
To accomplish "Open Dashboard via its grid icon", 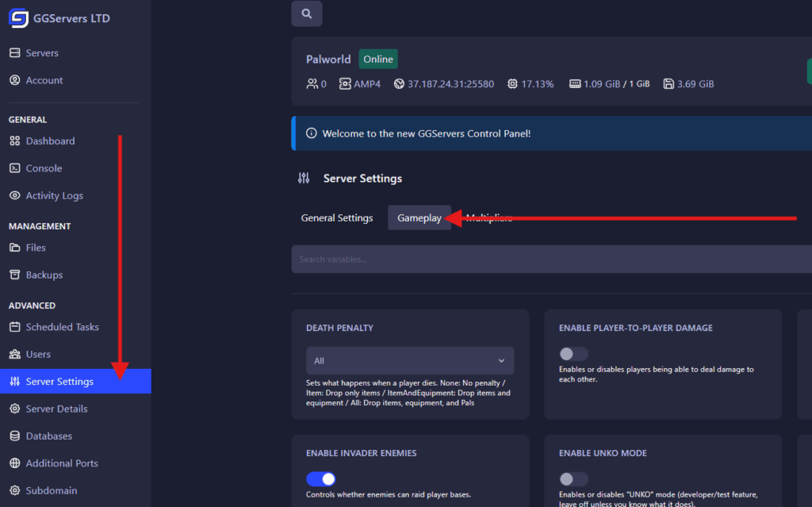I will [14, 141].
